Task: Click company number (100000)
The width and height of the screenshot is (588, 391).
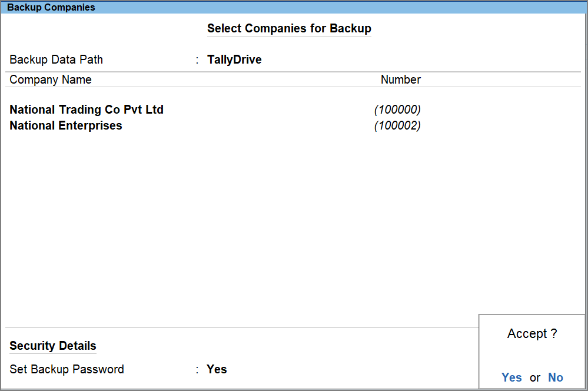Action: tap(397, 110)
